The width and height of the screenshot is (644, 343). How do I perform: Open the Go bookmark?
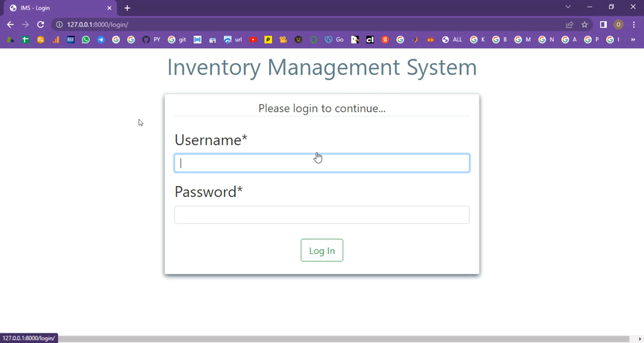[334, 39]
